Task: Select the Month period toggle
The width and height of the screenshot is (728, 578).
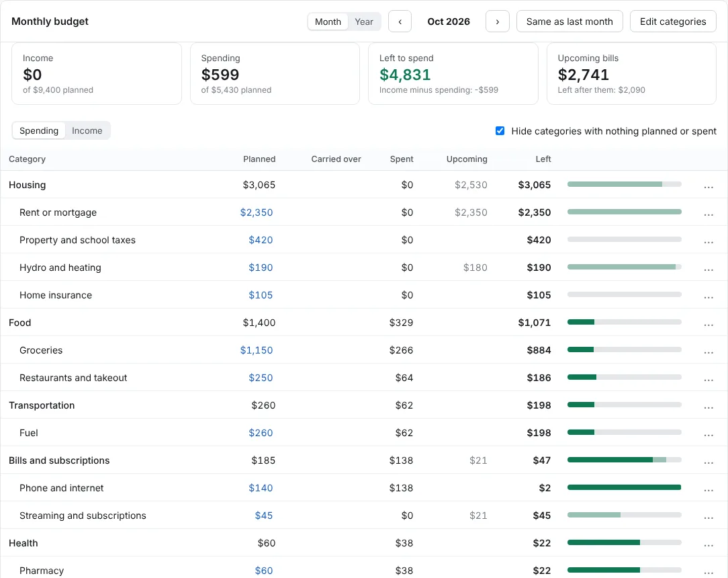Action: 328,22
